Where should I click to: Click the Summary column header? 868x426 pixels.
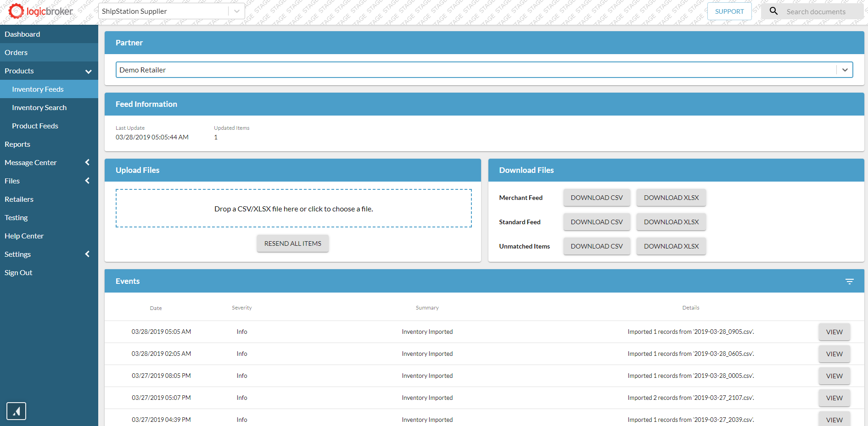click(x=427, y=308)
